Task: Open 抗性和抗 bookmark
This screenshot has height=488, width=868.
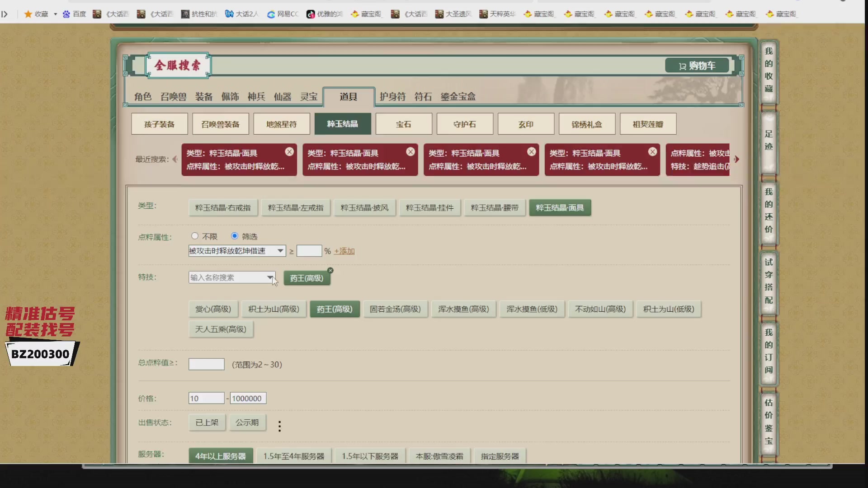Action: 199,14
